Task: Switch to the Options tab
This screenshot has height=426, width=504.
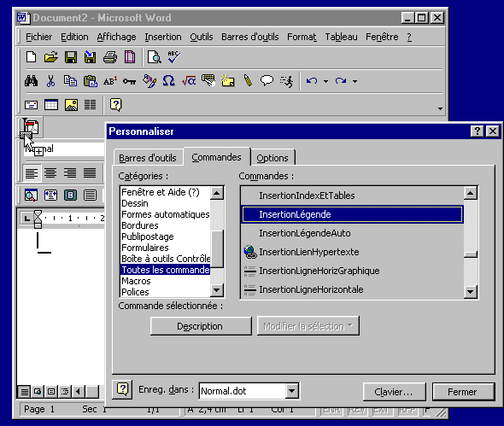Action: click(273, 158)
